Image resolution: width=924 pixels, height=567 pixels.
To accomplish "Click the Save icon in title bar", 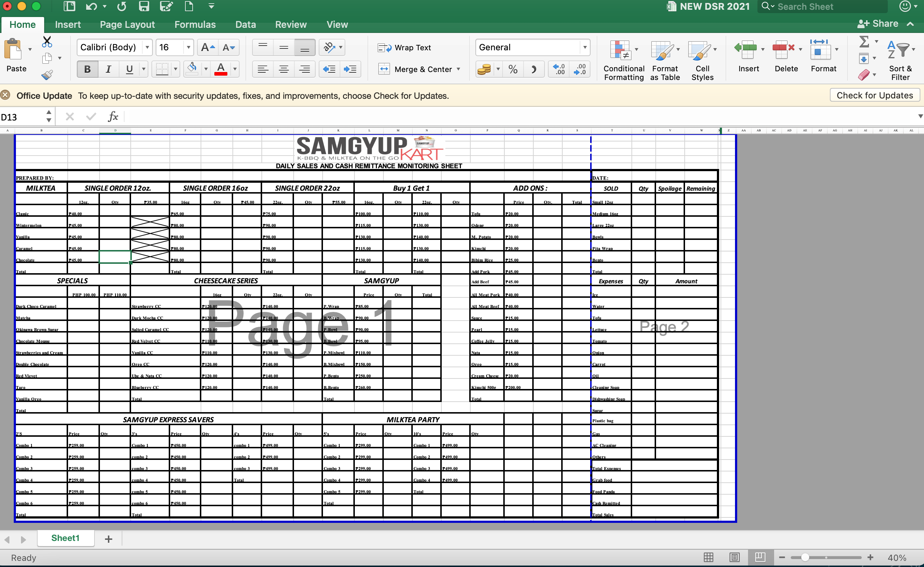I will pos(144,7).
